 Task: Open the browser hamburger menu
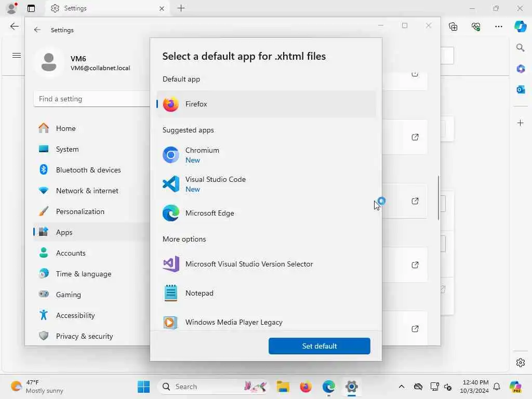[x=17, y=55]
